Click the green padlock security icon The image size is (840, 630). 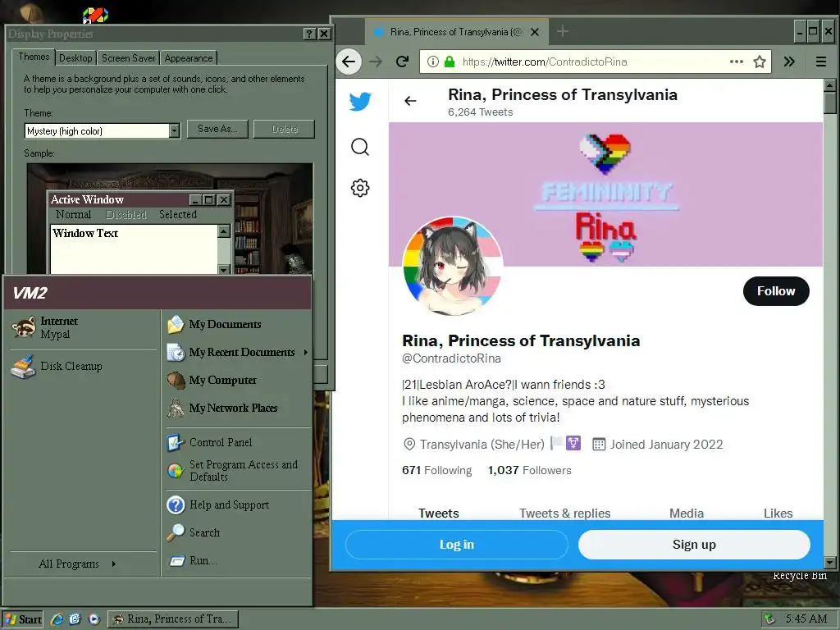(450, 62)
